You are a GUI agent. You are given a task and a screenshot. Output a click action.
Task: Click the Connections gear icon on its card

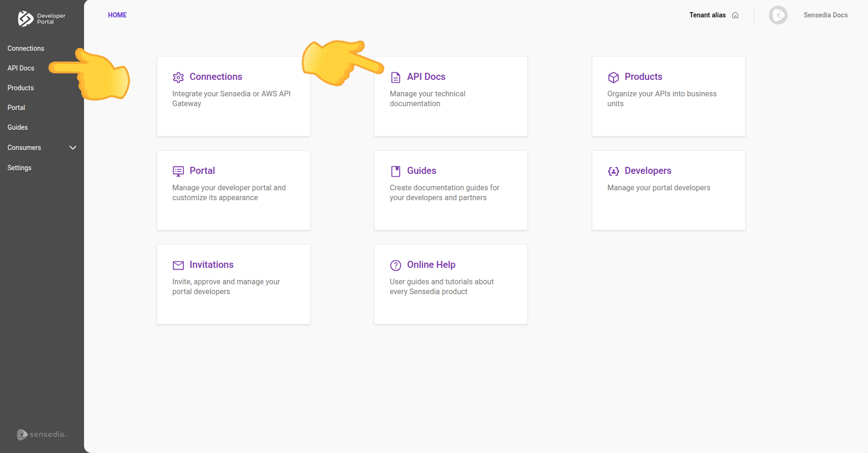(178, 77)
